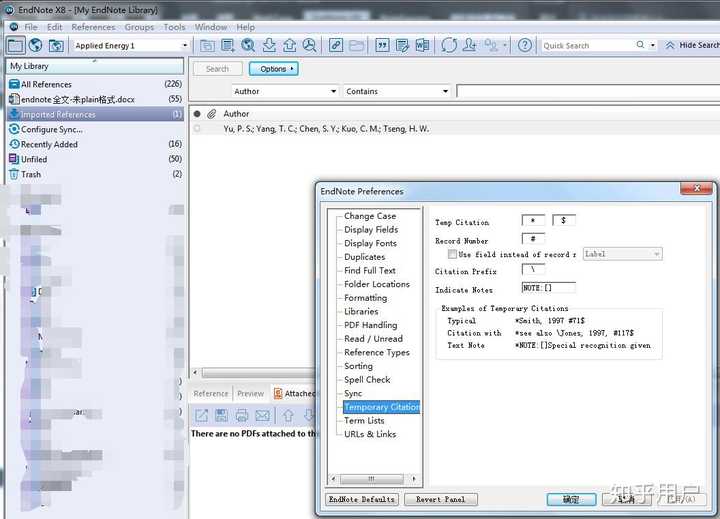The image size is (720, 519).
Task: Select PDF Handling preference category
Action: point(371,325)
